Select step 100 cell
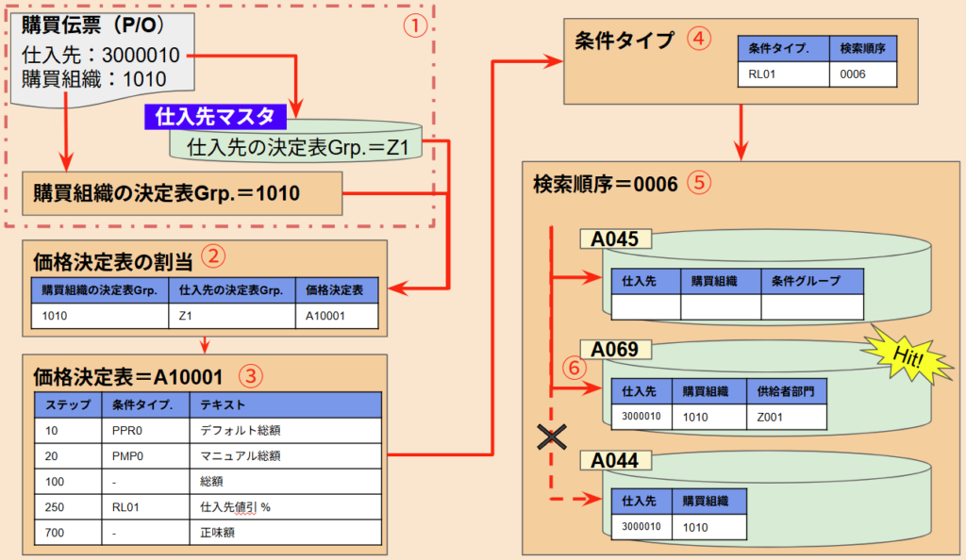 coord(68,481)
